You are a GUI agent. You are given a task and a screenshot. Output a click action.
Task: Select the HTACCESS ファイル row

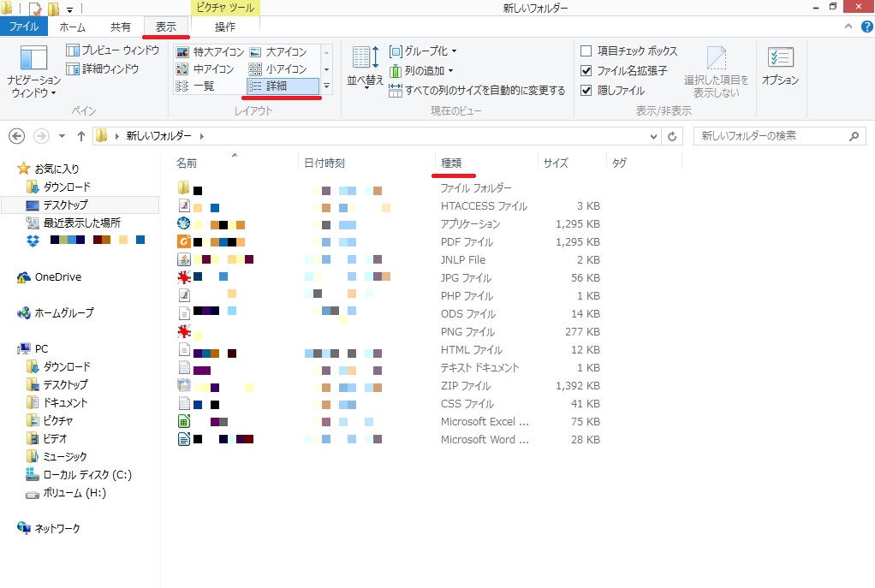389,206
